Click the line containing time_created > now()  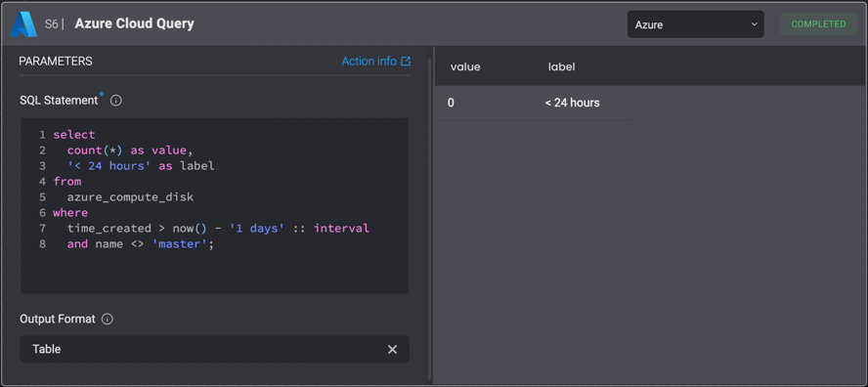(x=218, y=228)
